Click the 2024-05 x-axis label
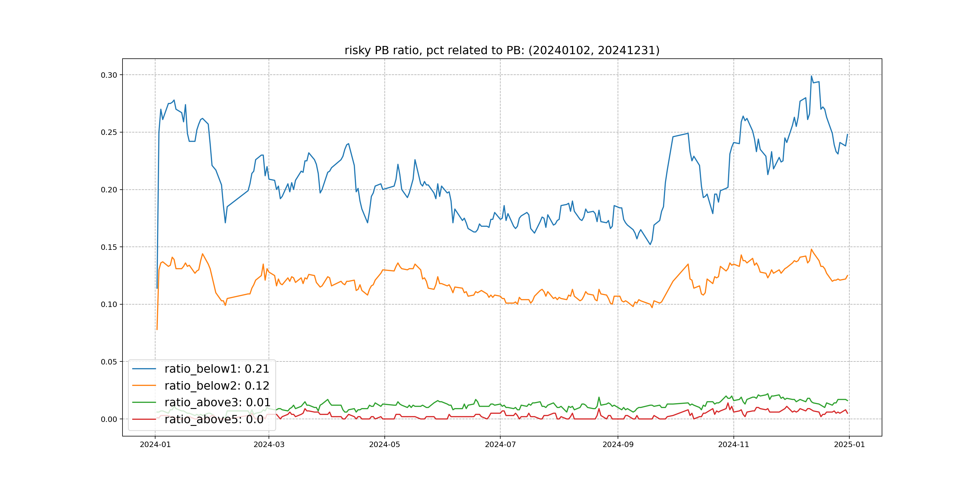 point(385,445)
